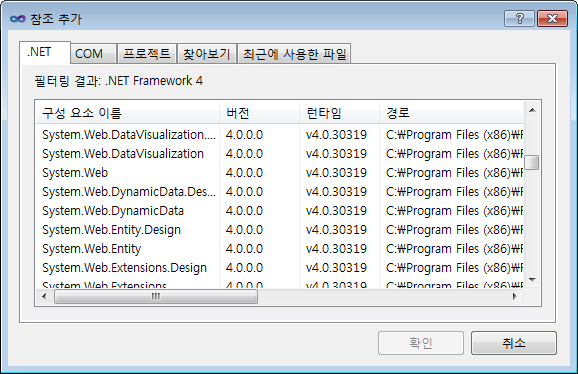Select the System.Web.Entity row
578x374 pixels.
[x=279, y=249]
